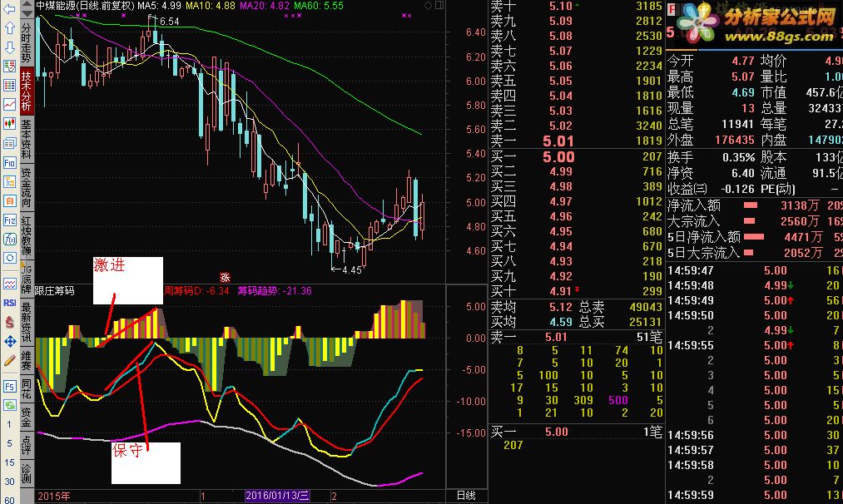Click the up arrow icon
This screenshot has width=843, height=504.
pos(9,28)
